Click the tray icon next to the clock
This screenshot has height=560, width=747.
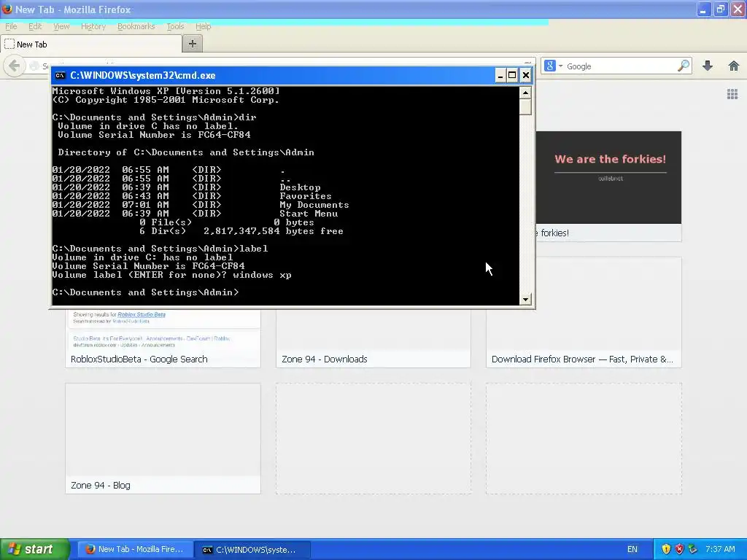point(693,549)
